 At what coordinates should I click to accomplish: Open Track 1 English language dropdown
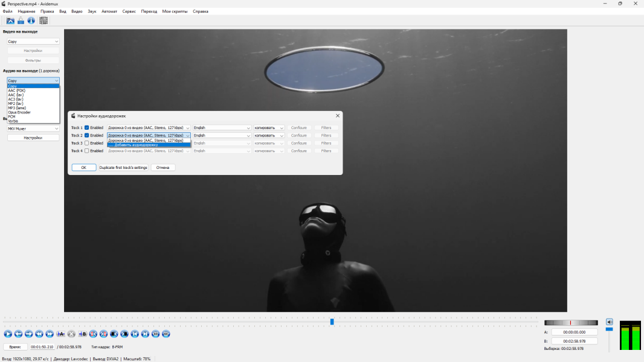click(x=222, y=127)
